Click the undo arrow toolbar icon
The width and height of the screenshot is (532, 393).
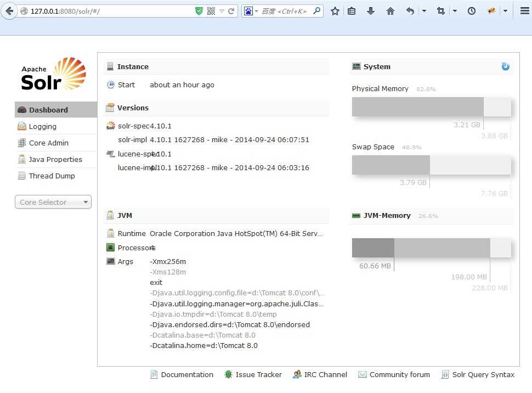pos(410,11)
